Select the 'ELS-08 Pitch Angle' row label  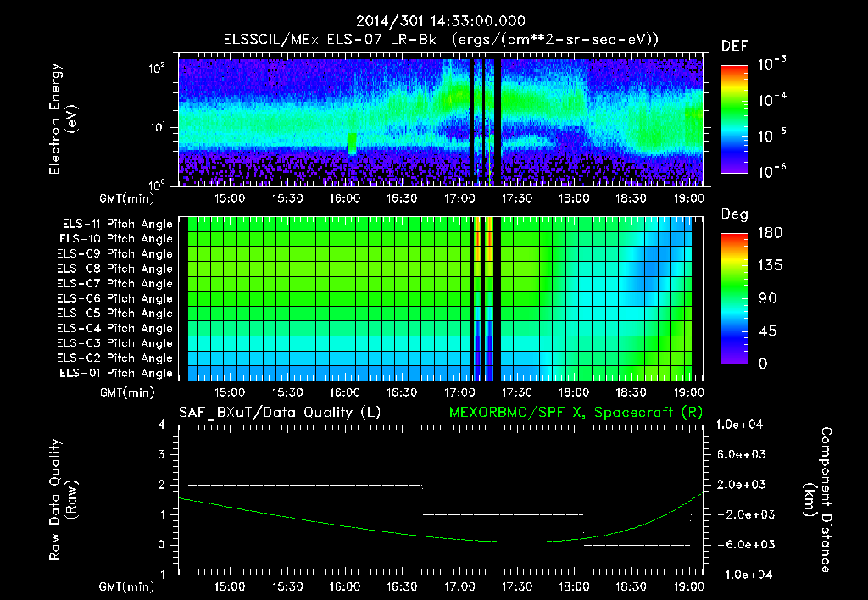114,269
